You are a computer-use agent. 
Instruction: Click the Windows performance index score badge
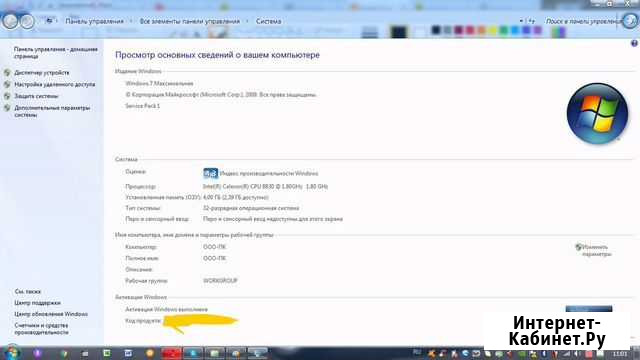coord(210,173)
